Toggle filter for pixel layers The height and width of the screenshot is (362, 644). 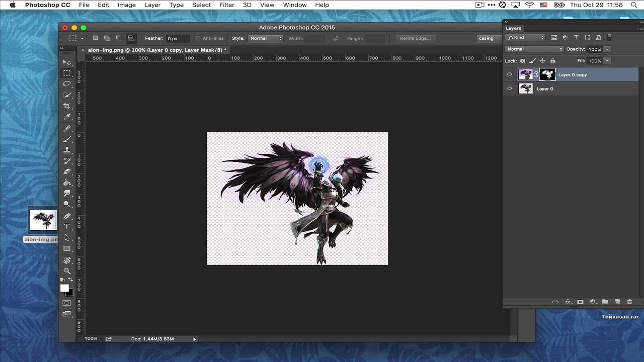[x=554, y=38]
